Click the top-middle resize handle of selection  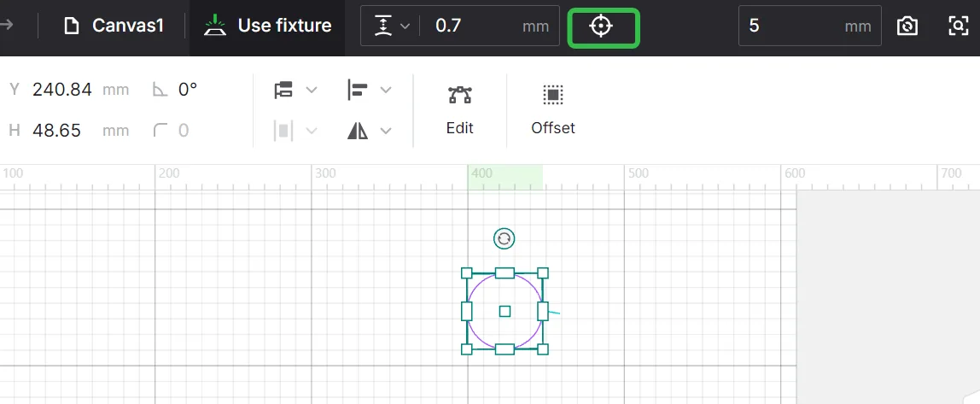505,272
